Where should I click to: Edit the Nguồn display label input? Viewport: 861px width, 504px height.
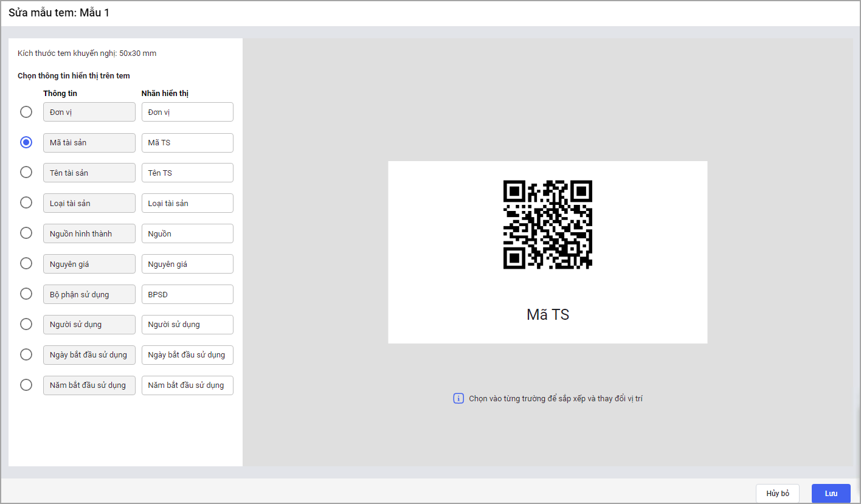point(187,233)
